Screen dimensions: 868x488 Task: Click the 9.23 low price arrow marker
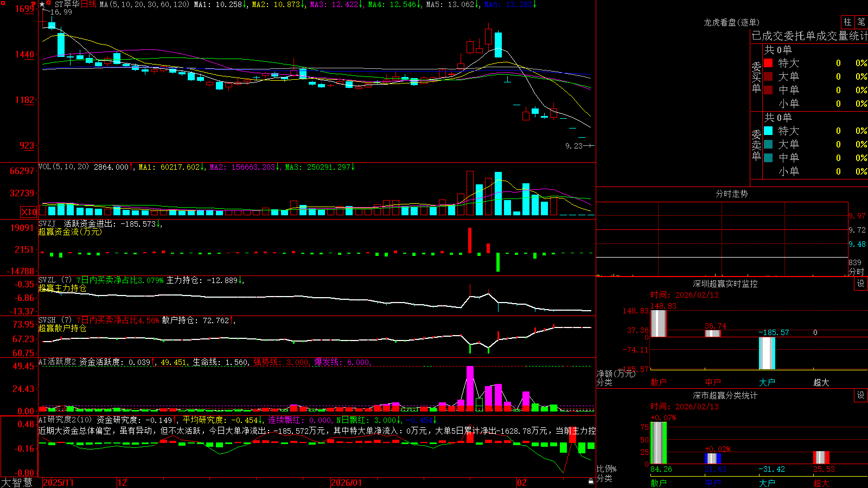coord(579,146)
